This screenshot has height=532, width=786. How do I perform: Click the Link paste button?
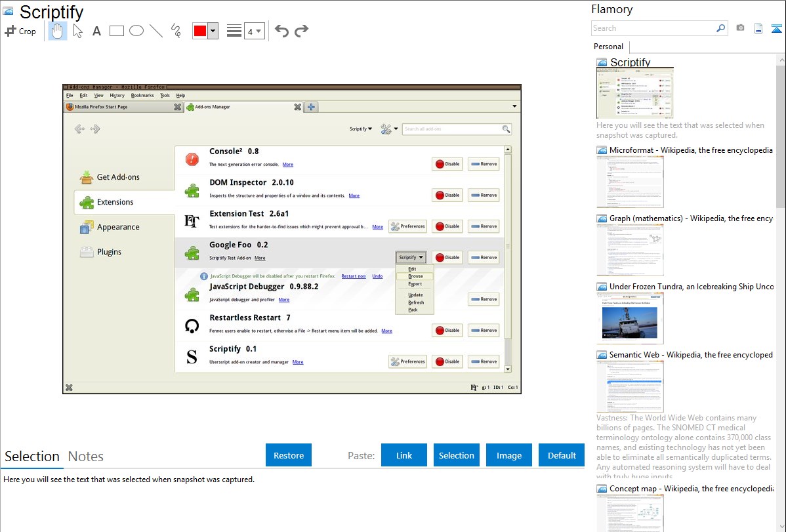tap(404, 455)
